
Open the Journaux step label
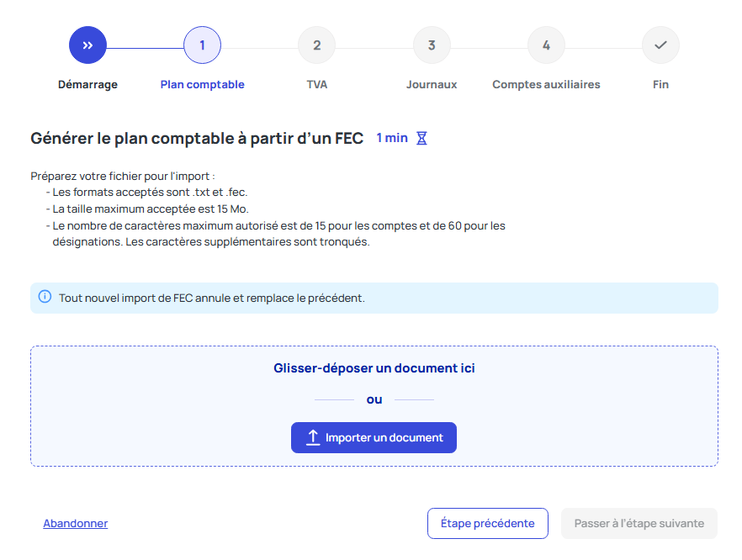[x=432, y=84]
